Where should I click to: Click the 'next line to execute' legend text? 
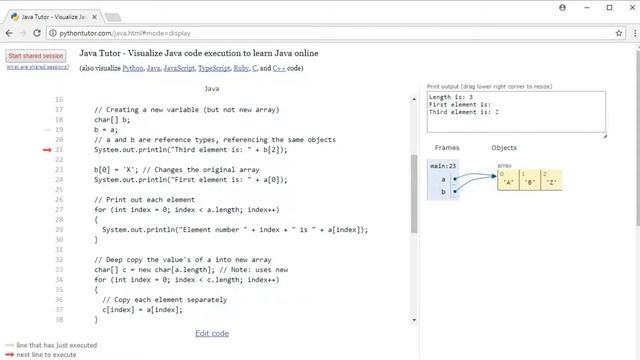pyautogui.click(x=46, y=355)
